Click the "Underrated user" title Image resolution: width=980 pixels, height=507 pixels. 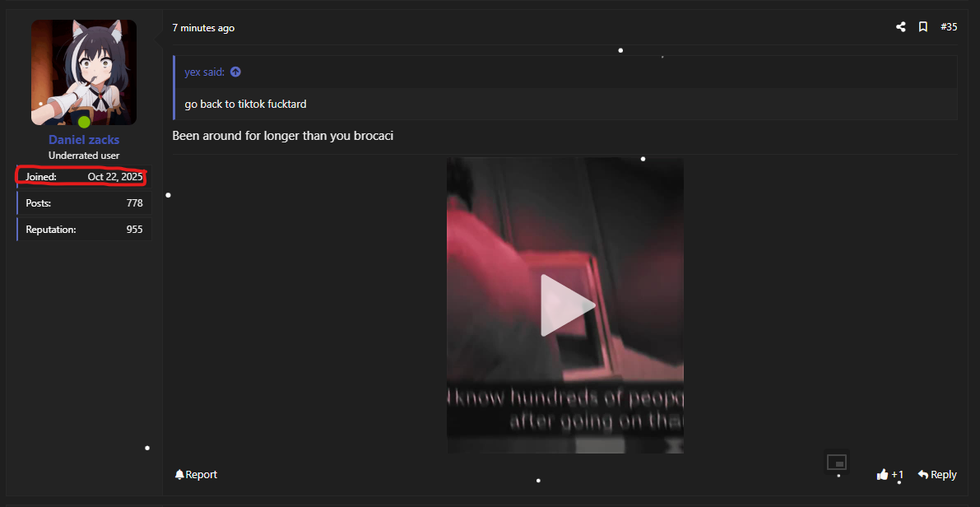(84, 156)
